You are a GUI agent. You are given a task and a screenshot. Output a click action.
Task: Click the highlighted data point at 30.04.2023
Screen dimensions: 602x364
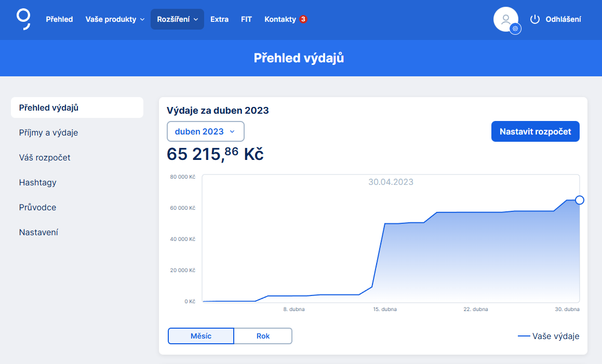tap(579, 199)
